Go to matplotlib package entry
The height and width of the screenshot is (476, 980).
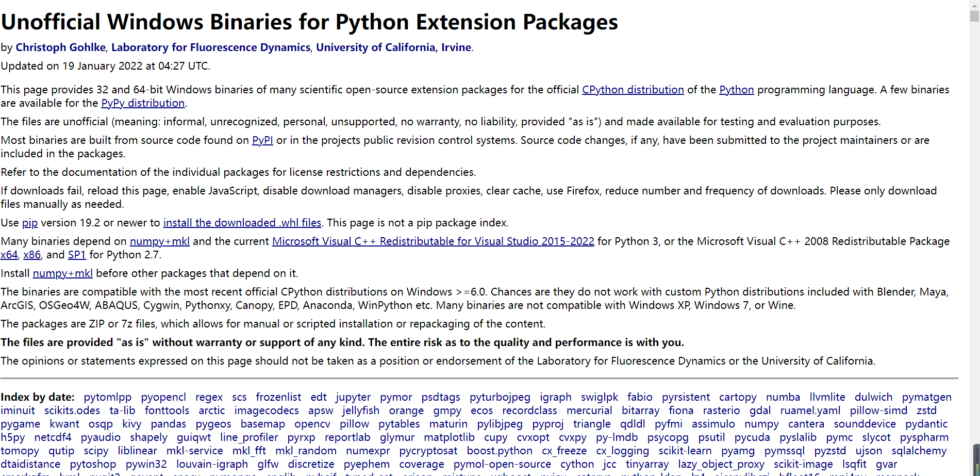coord(450,437)
